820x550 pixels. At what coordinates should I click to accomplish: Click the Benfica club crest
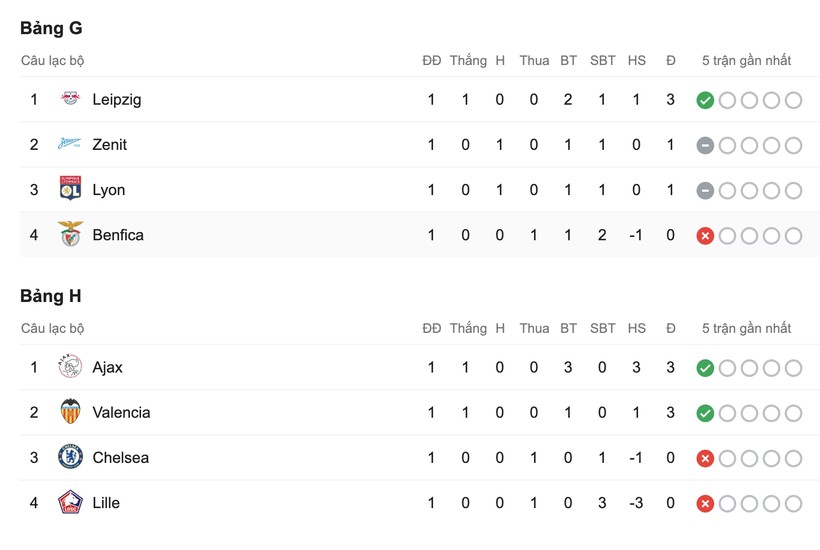pos(70,235)
